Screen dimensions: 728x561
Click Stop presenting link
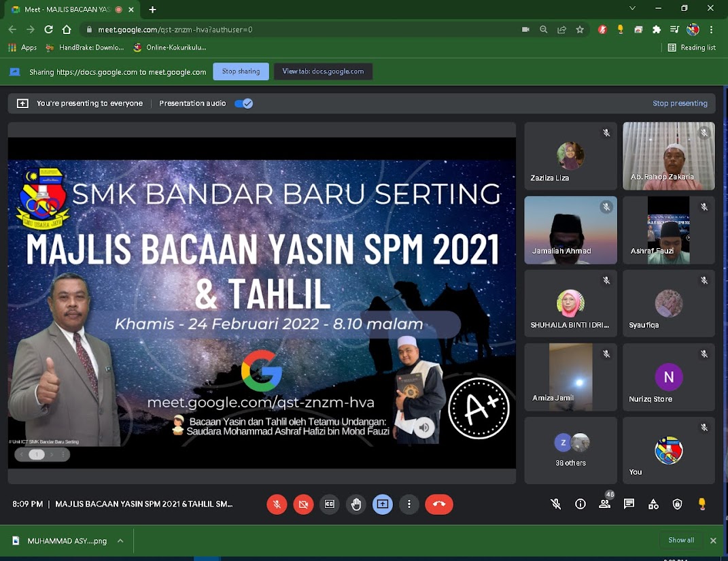[x=680, y=103]
